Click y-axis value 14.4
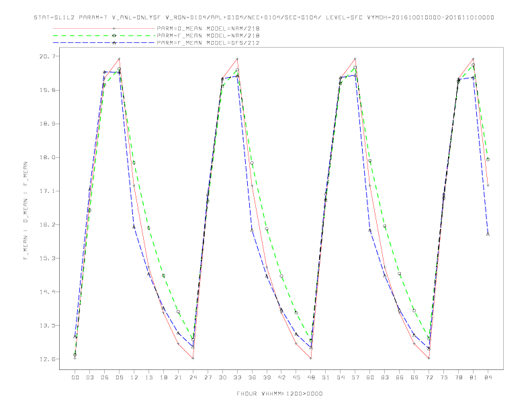This screenshot has height=411, width=532. [48, 291]
